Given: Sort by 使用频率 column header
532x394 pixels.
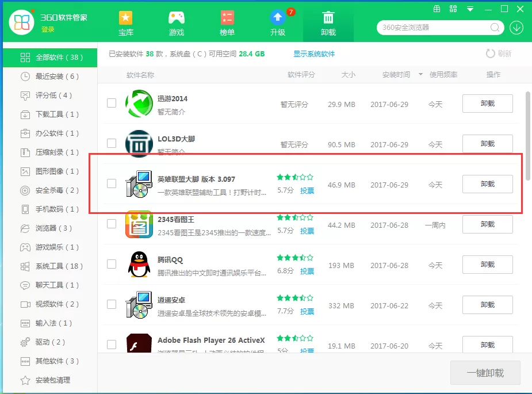Looking at the screenshot, I should click(443, 75).
